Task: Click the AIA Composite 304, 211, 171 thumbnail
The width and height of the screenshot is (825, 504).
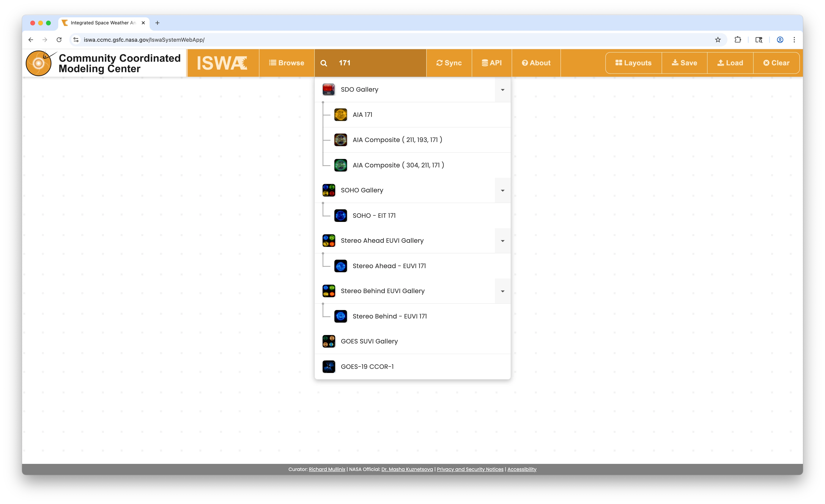Action: point(340,165)
